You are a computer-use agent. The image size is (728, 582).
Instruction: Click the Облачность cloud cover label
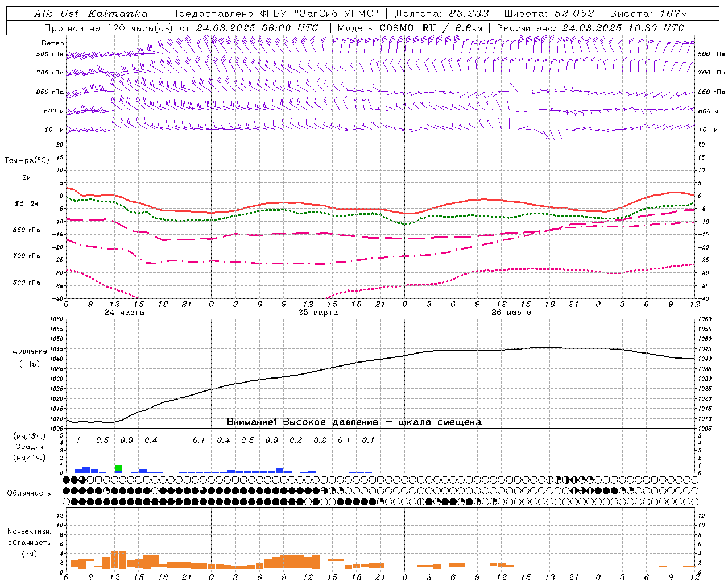pyautogui.click(x=29, y=493)
